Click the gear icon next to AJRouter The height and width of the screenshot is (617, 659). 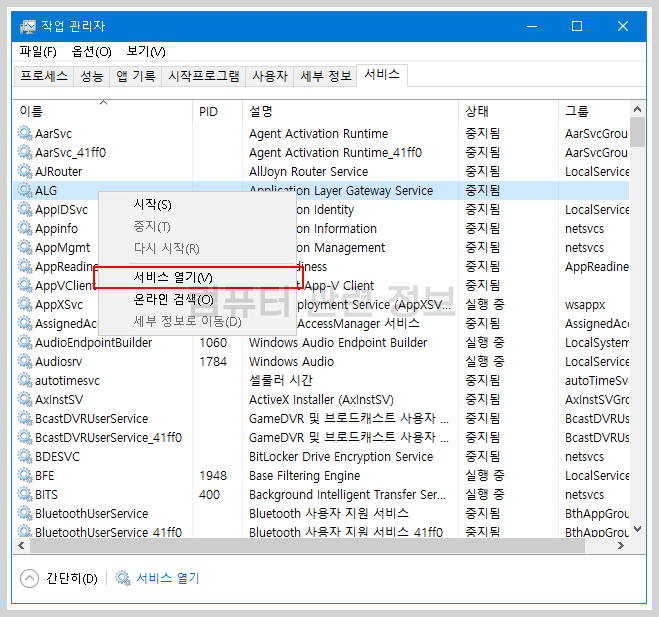tap(25, 171)
